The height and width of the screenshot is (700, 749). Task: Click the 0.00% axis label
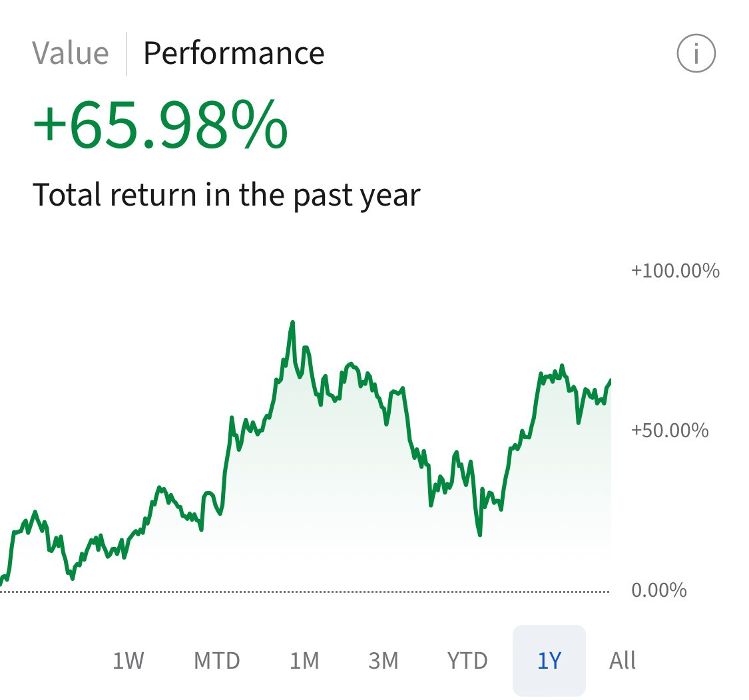click(x=658, y=590)
